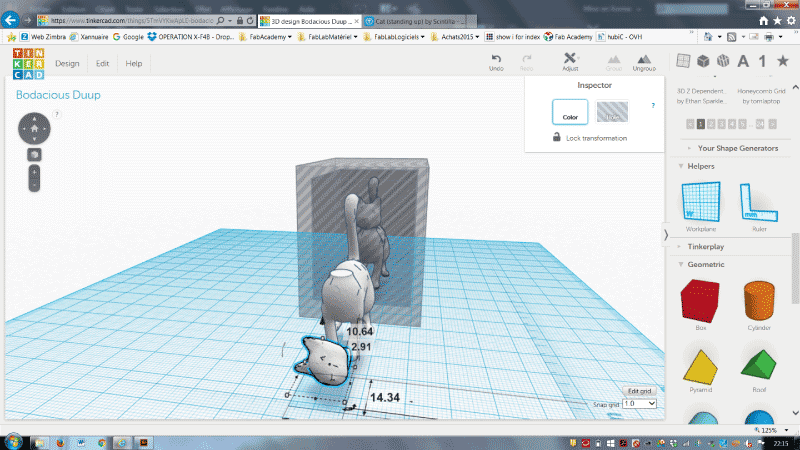Pick the red Box shape
Image resolution: width=800 pixels, height=450 pixels.
[x=701, y=305]
